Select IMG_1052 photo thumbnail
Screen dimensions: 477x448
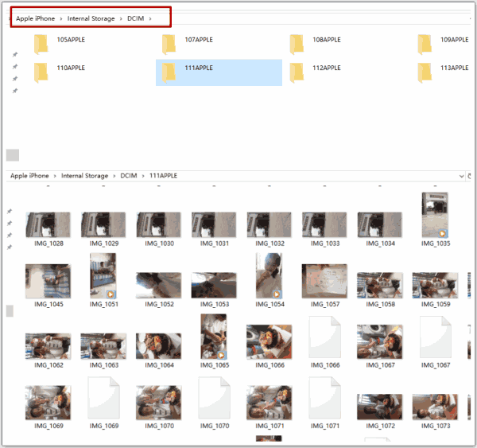(x=159, y=286)
